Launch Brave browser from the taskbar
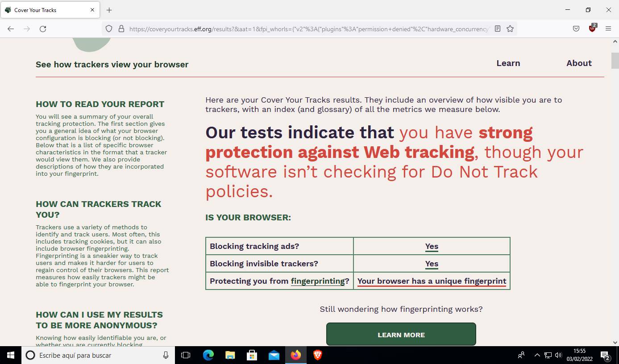This screenshot has height=364, width=619. coord(318,356)
